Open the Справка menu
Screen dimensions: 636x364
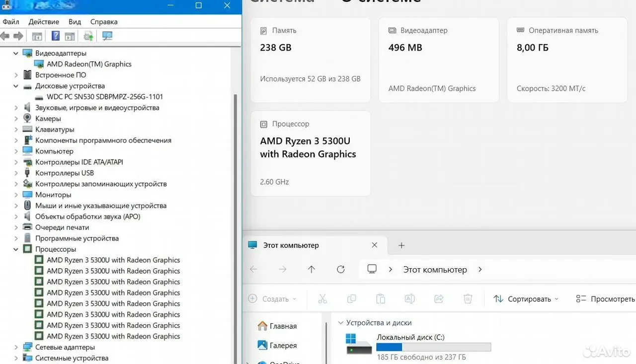104,22
